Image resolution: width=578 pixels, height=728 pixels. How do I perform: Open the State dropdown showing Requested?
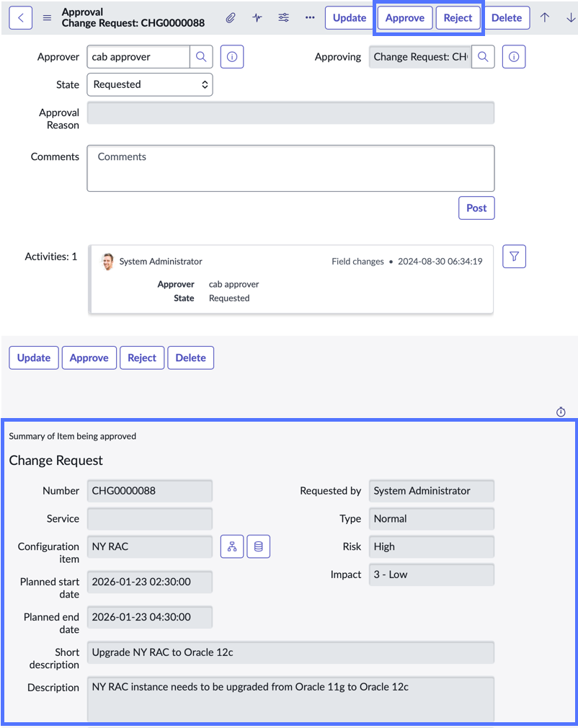(x=150, y=84)
